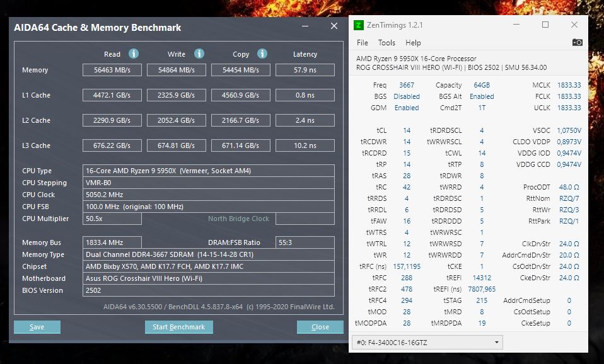
Task: Select L1 Cache Write value 2325.9 GB/s
Action: [x=177, y=95]
